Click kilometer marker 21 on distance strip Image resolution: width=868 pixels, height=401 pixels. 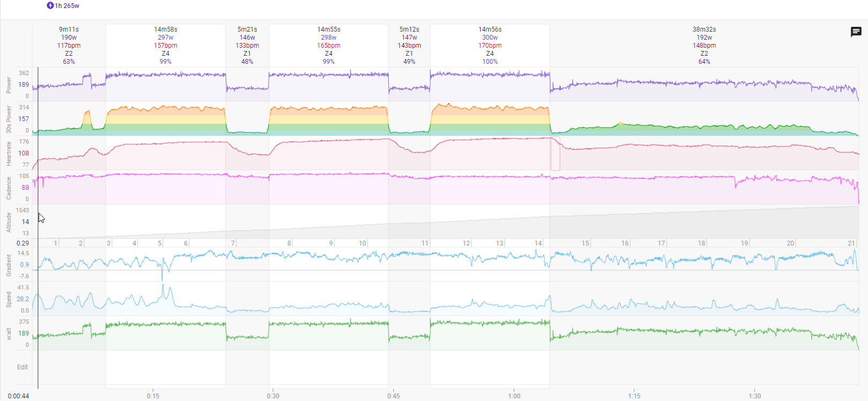point(851,243)
